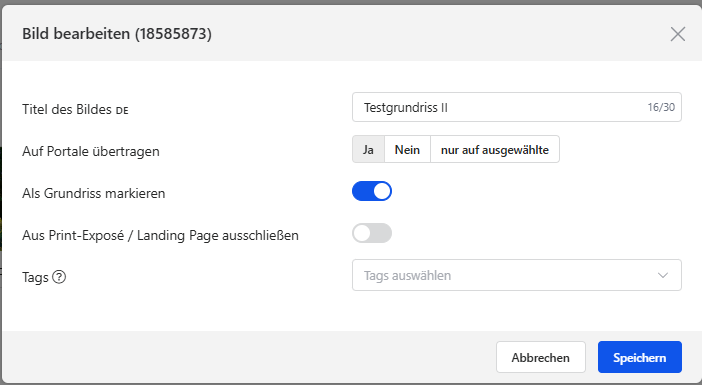702x385 pixels.
Task: Click the Bild bearbeiten (18585873) heading
Action: [x=117, y=34]
